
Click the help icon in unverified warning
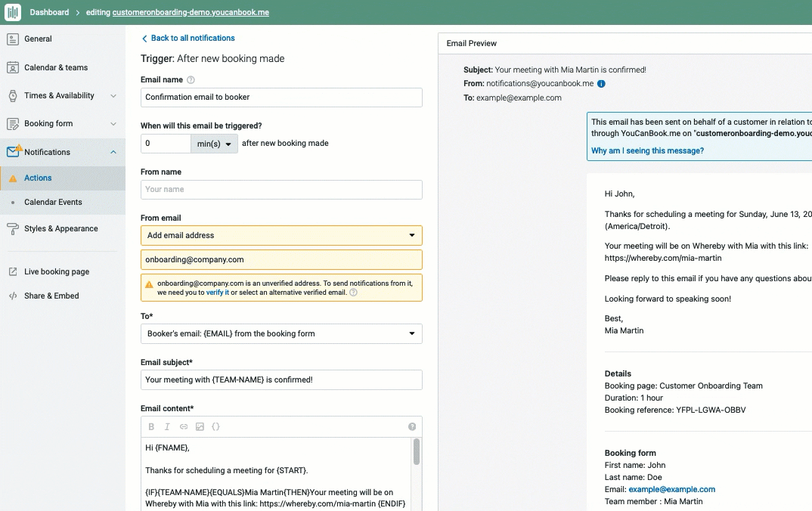(353, 293)
